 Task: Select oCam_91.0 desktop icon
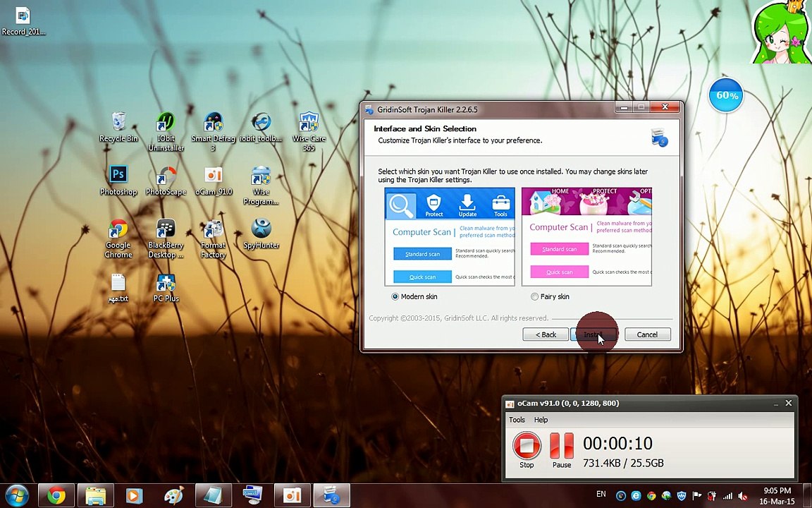point(214,181)
